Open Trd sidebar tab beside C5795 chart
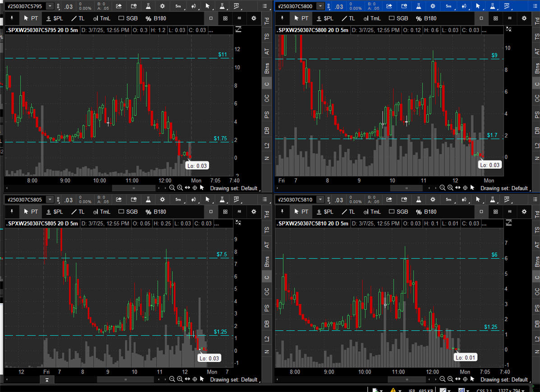The height and width of the screenshot is (392, 540). click(x=267, y=21)
